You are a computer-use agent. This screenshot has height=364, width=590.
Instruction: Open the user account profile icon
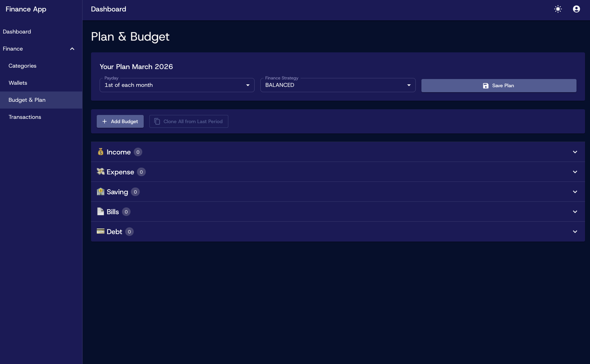click(576, 9)
